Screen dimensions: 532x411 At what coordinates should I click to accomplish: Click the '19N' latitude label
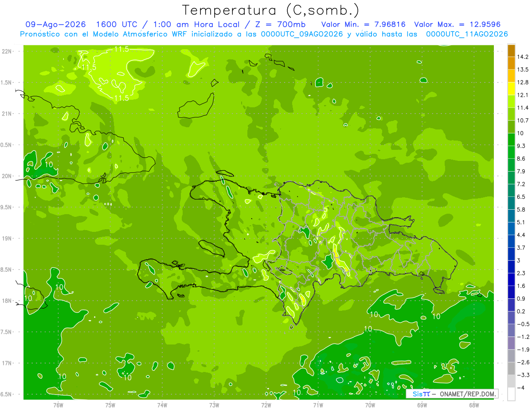[8, 239]
